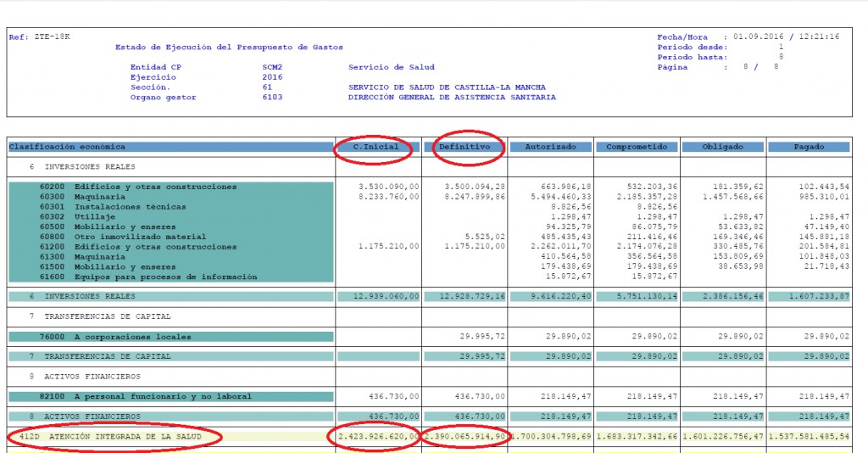Select the 'Definitivo' column header
Screen dimensions: 868x453
465,147
